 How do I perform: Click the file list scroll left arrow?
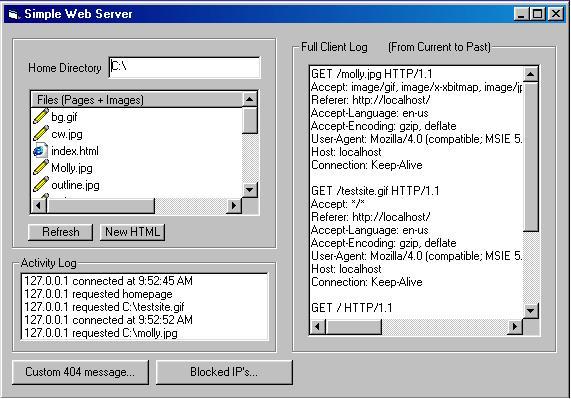coord(39,206)
